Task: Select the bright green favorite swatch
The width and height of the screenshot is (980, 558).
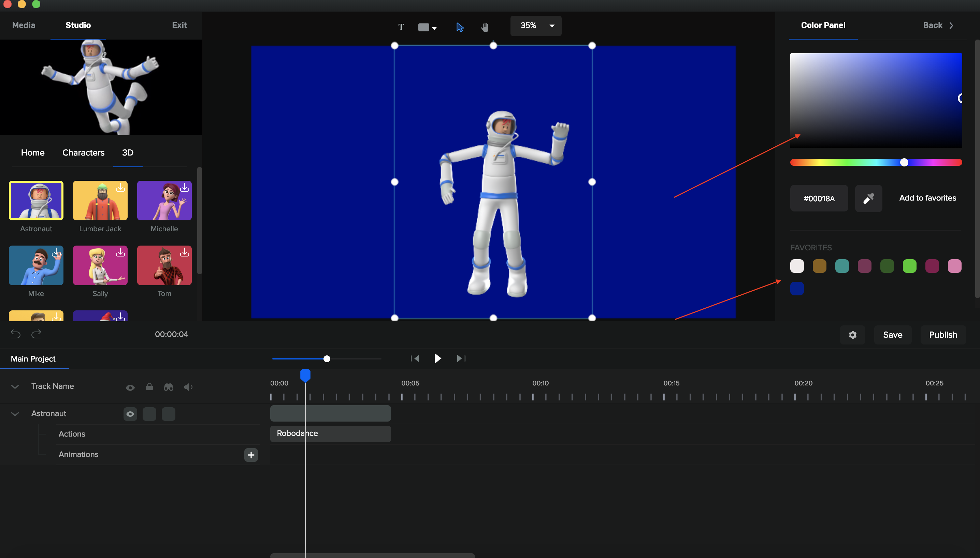Action: pyautogui.click(x=909, y=266)
